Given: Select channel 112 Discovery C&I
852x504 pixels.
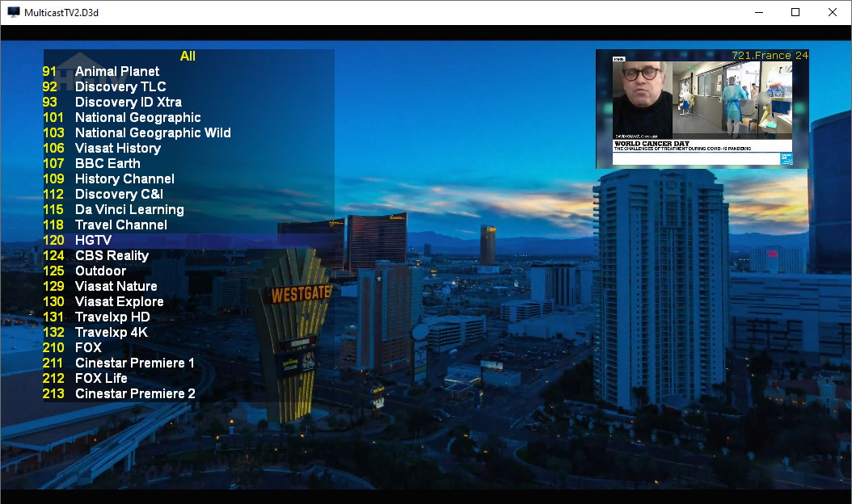Looking at the screenshot, I should click(x=188, y=194).
